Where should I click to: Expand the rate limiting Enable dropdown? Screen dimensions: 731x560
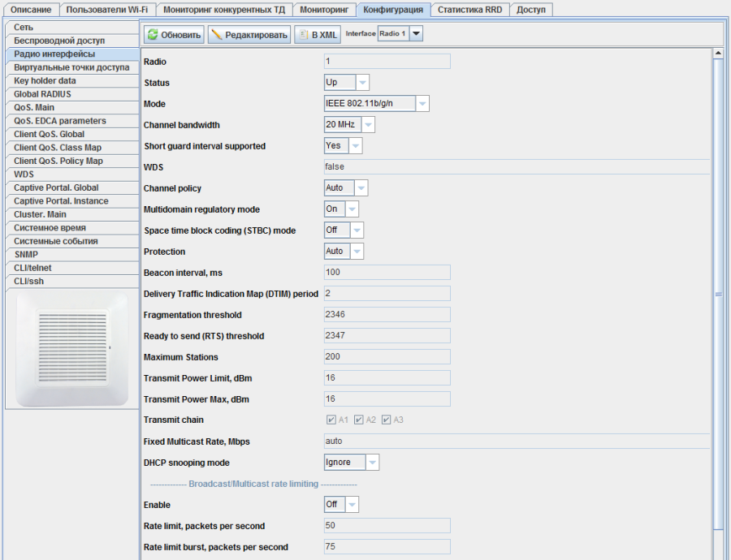click(341, 505)
